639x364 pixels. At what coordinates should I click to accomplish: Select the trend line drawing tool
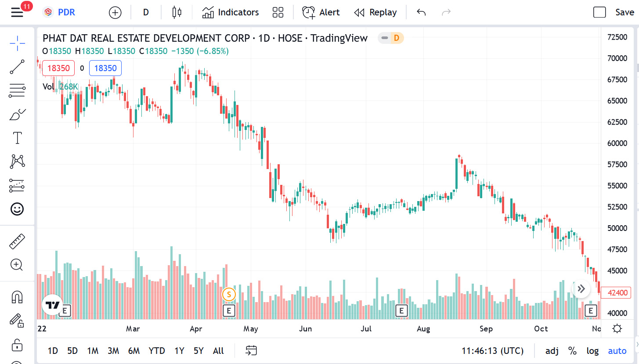pyautogui.click(x=17, y=67)
